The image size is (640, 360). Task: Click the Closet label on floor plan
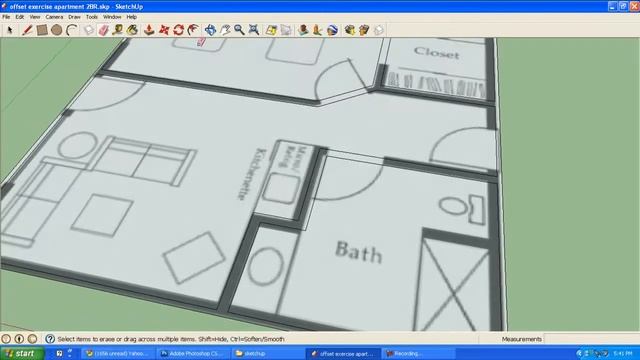tap(436, 53)
